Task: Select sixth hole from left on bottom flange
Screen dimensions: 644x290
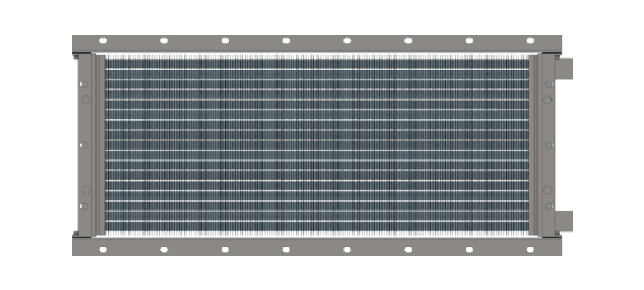Action: (x=408, y=249)
